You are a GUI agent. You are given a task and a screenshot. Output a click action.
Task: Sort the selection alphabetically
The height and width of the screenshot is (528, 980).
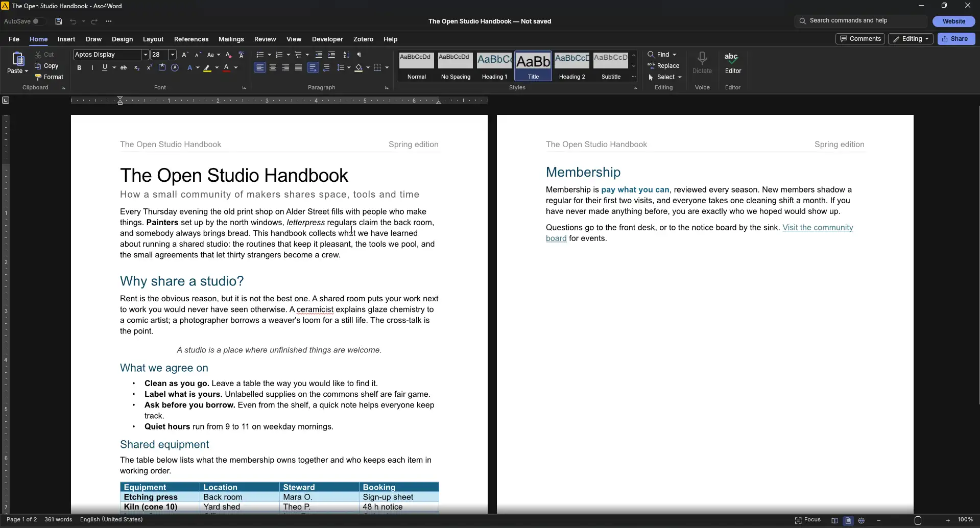(346, 55)
